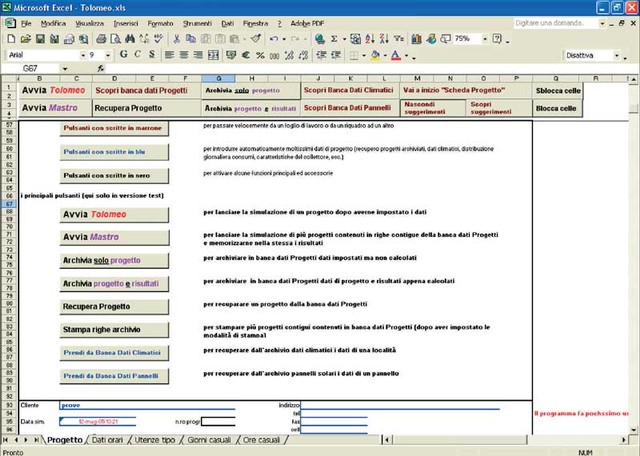Open the font color dropdown arrow
The height and width of the screenshot is (456, 640).
[407, 55]
